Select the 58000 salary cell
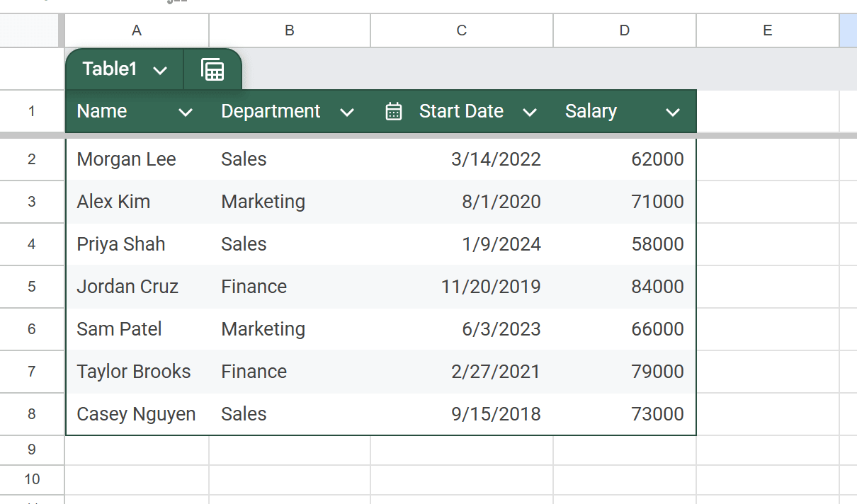 coord(625,244)
